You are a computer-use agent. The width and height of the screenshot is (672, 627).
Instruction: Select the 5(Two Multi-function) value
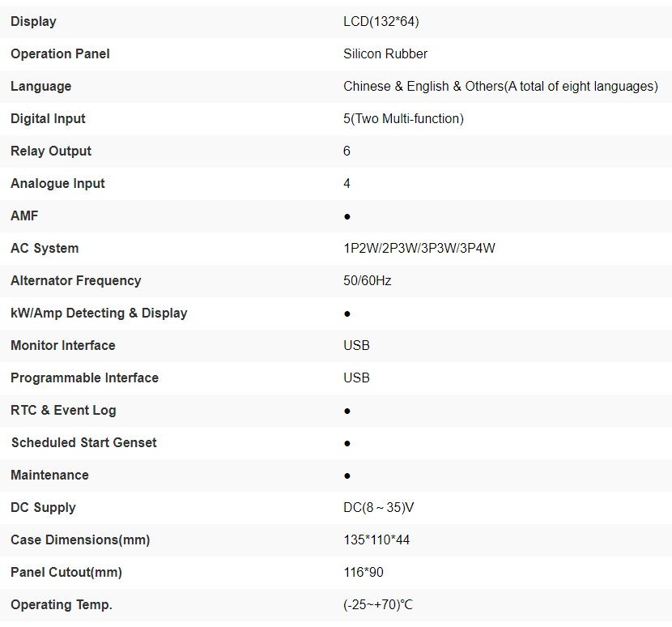pyautogui.click(x=403, y=118)
